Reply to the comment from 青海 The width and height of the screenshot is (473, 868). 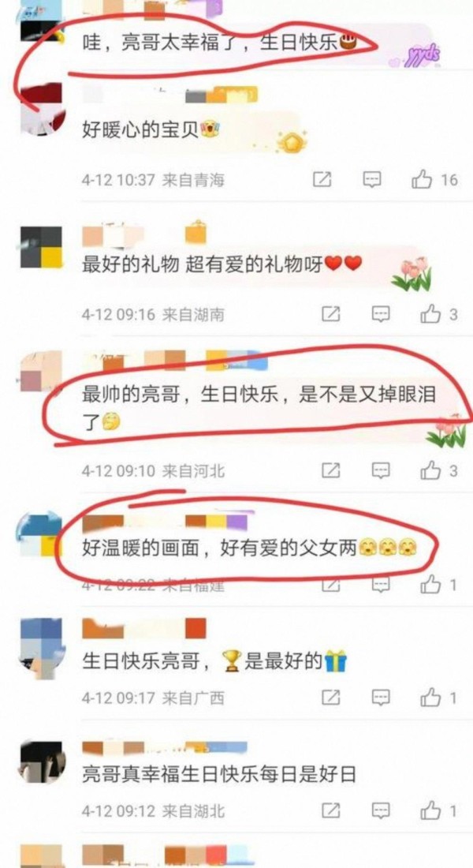(x=372, y=179)
